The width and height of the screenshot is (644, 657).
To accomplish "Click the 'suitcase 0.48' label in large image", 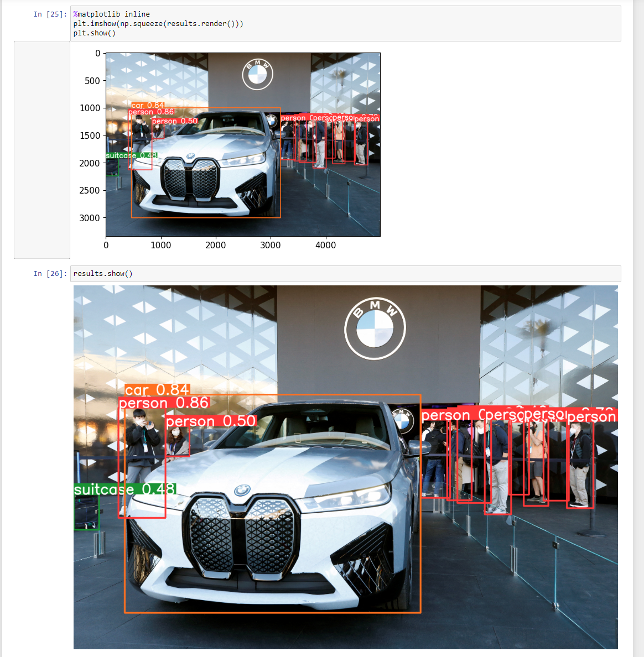I will click(125, 489).
